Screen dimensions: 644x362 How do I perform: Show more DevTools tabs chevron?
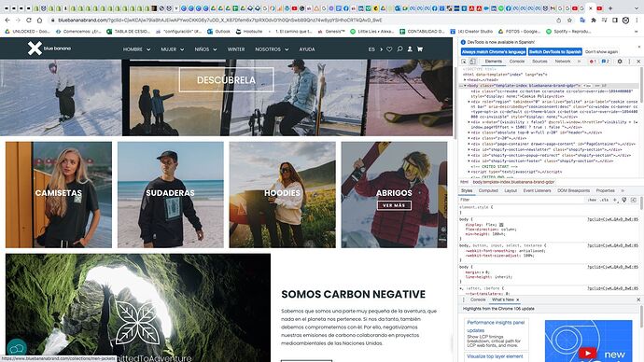[x=579, y=62]
